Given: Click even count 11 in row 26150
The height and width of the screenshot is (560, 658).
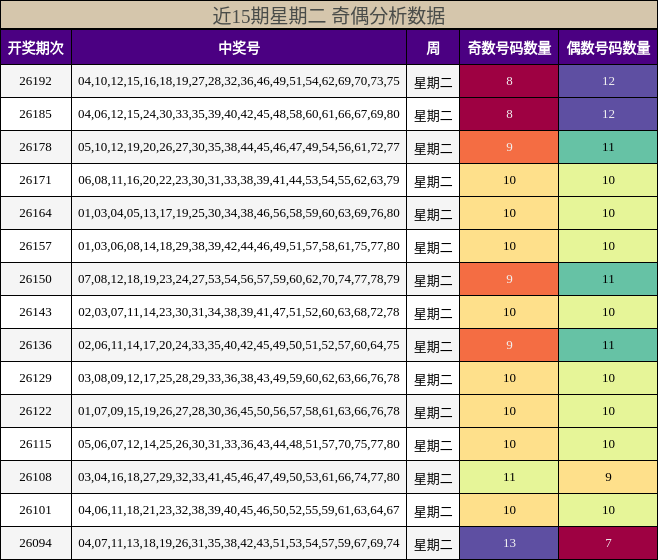Looking at the screenshot, I should (x=608, y=279).
